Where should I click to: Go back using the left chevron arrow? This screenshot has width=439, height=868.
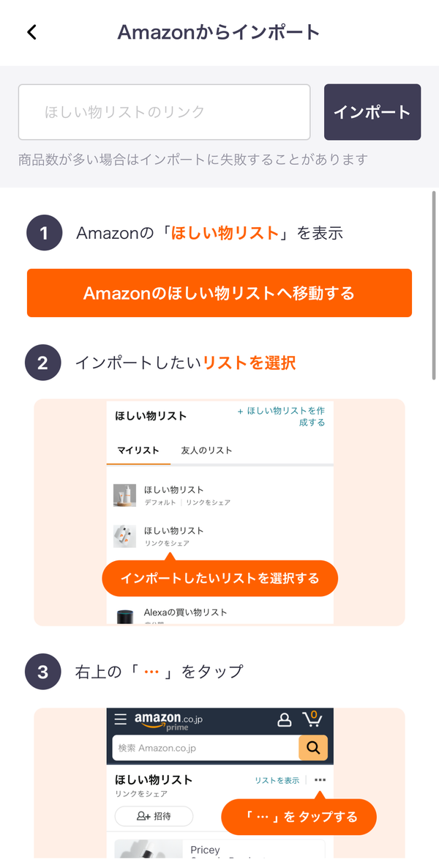click(31, 32)
